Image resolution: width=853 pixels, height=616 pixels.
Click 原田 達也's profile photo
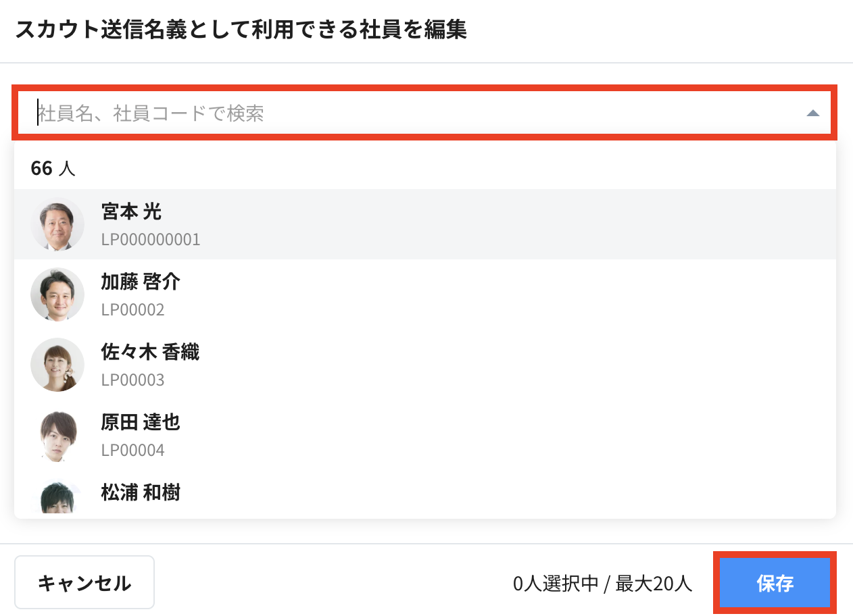click(x=57, y=435)
